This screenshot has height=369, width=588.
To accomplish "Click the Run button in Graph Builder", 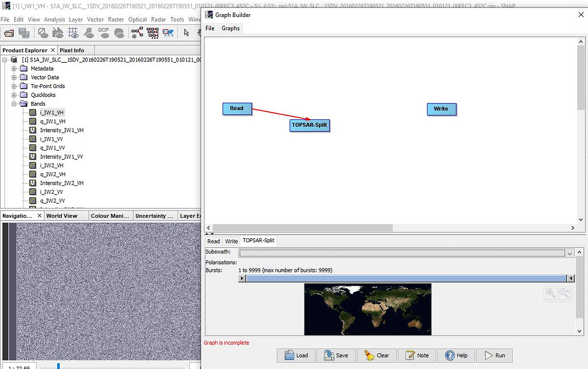I will pos(494,355).
